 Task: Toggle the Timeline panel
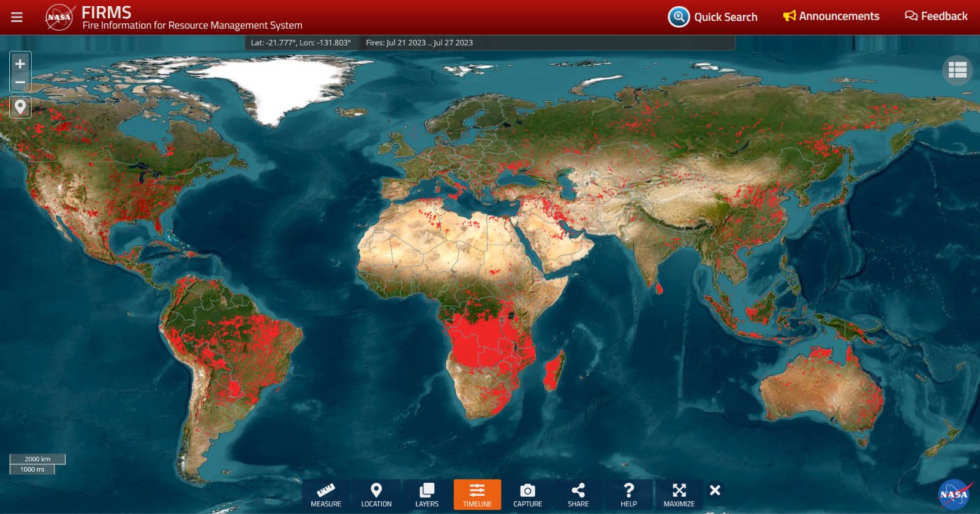tap(477, 495)
